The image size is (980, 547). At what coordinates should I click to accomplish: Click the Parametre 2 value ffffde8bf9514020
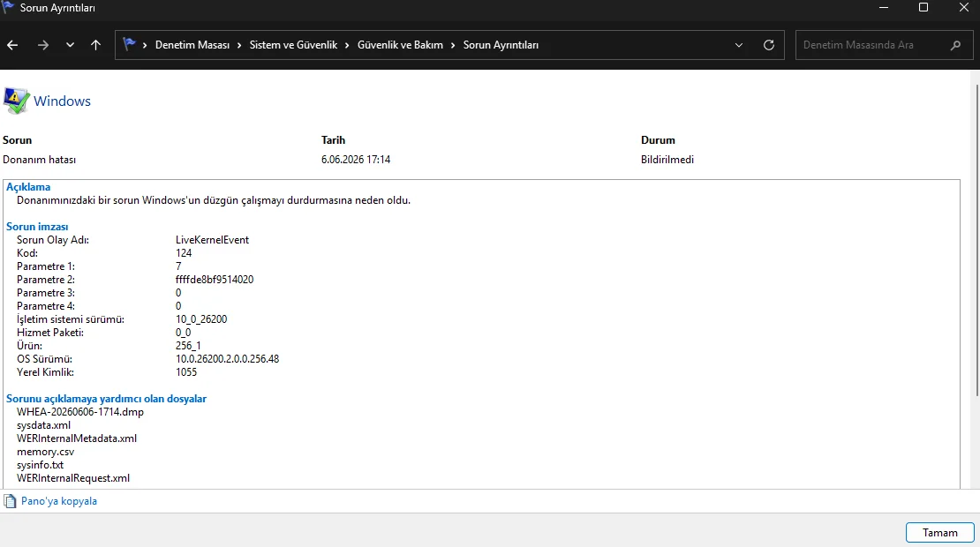click(215, 280)
